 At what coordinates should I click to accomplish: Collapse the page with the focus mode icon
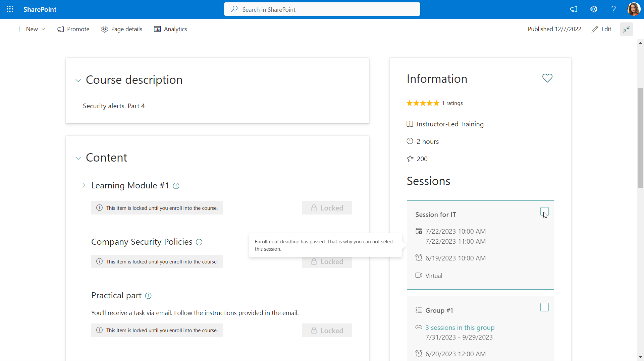pos(626,29)
